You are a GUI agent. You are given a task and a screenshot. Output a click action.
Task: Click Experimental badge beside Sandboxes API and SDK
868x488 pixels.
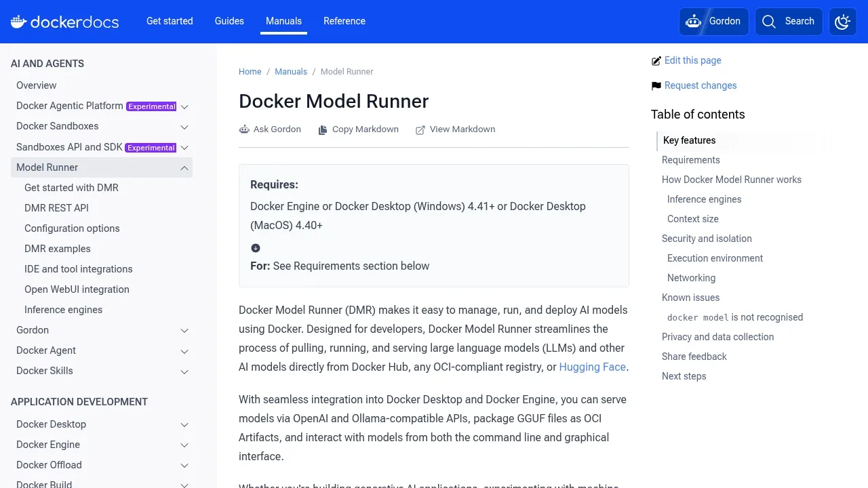151,148
